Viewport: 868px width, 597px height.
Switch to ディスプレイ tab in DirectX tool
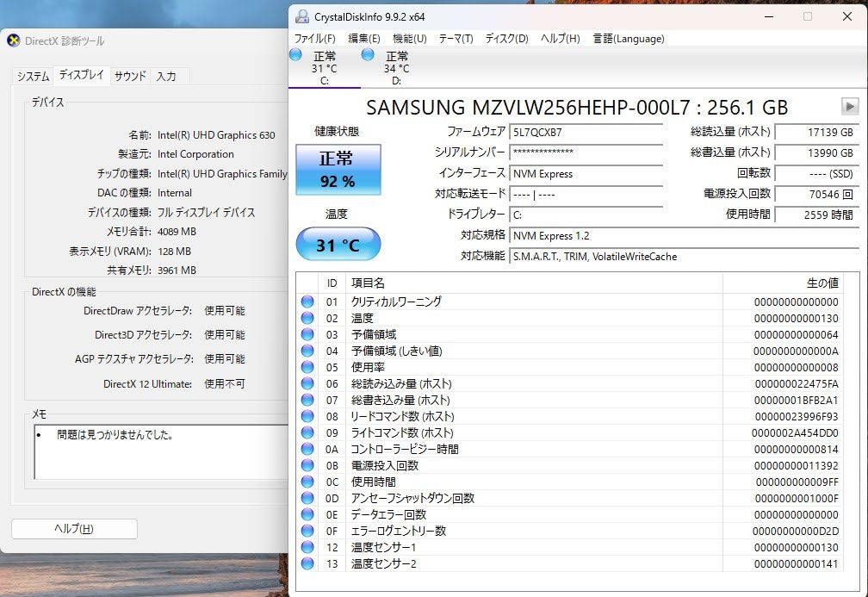[x=82, y=75]
